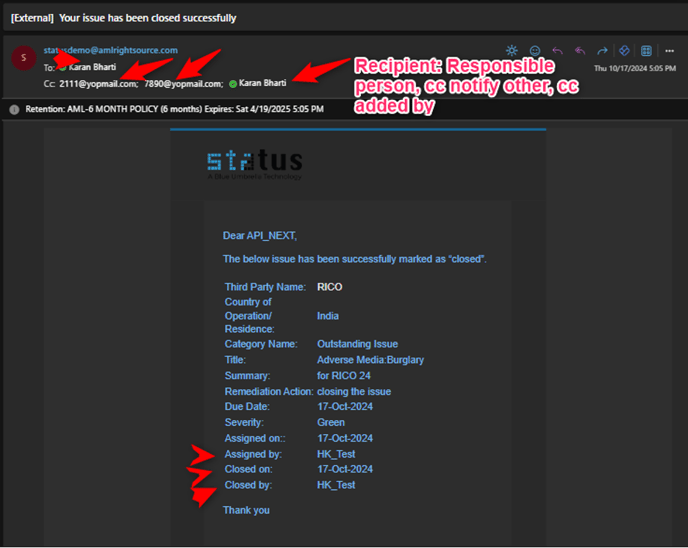Click the Cc recipient 7890@yopmail.com
This screenshot has width=688, height=548.
[183, 84]
